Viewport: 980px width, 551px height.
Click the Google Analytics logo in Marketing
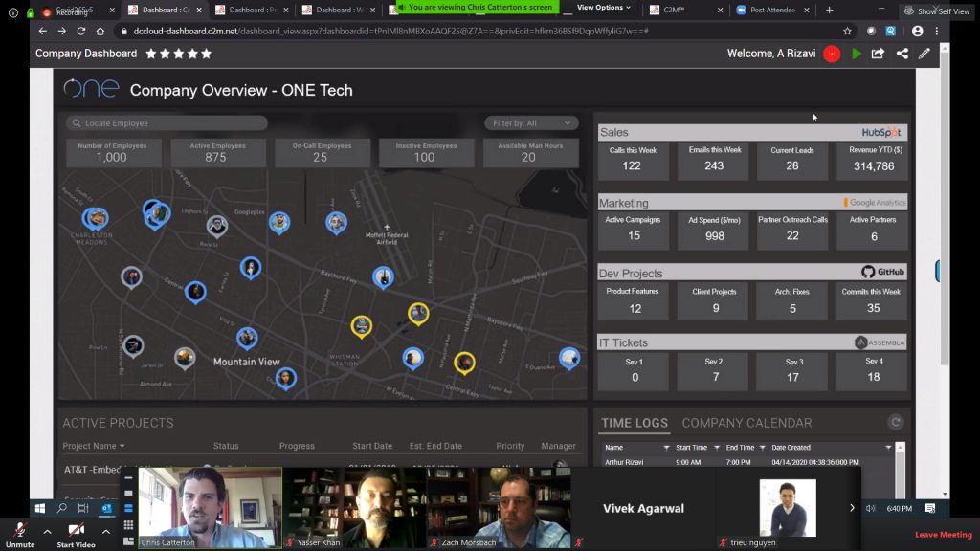[875, 203]
